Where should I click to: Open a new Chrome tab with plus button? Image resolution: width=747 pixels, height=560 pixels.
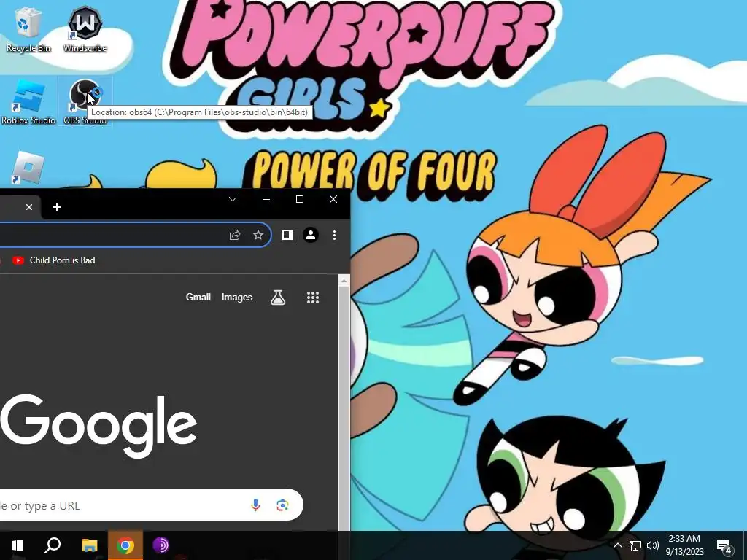[x=57, y=207]
